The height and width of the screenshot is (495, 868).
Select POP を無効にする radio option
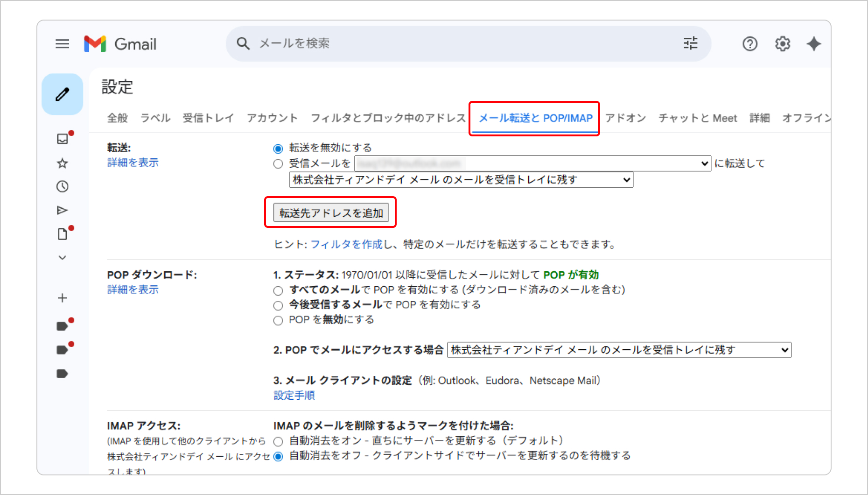click(278, 320)
